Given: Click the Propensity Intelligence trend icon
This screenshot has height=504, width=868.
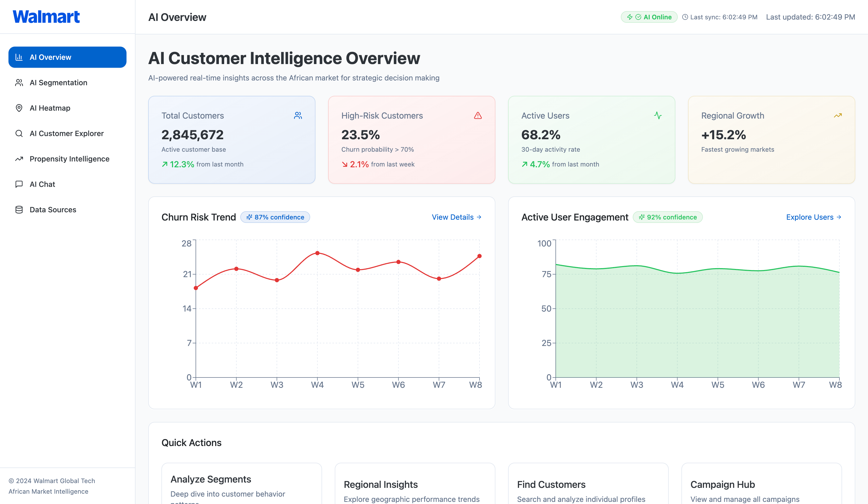Looking at the screenshot, I should [x=19, y=159].
